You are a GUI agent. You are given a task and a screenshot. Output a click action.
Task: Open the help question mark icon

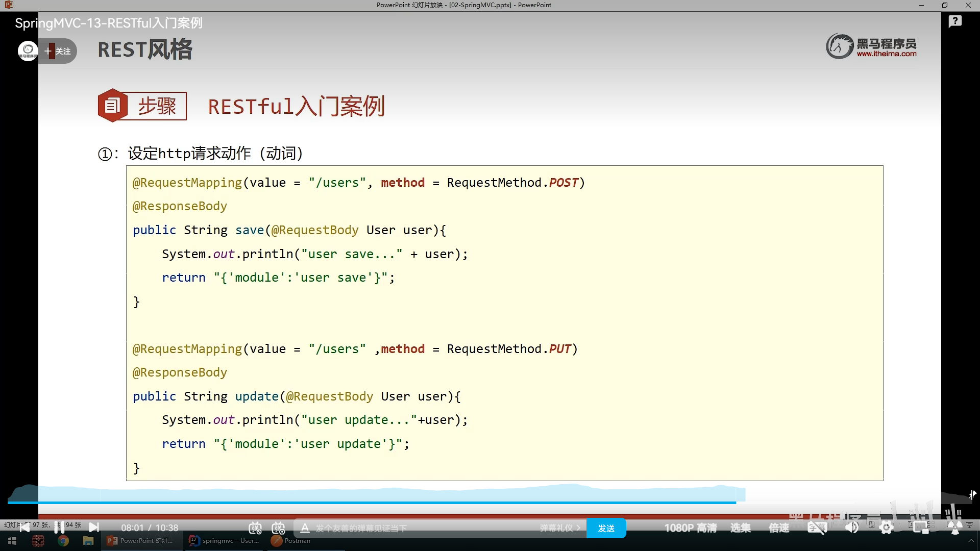pyautogui.click(x=955, y=21)
